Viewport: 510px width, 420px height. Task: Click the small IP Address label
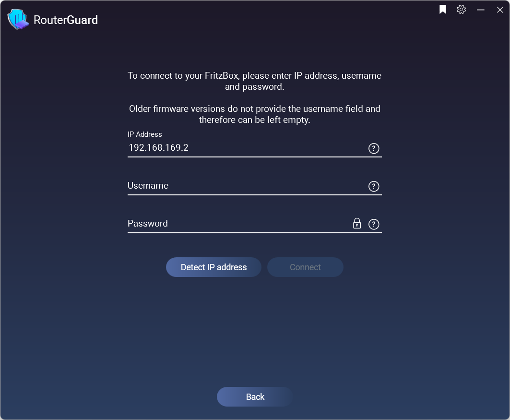[x=145, y=134]
